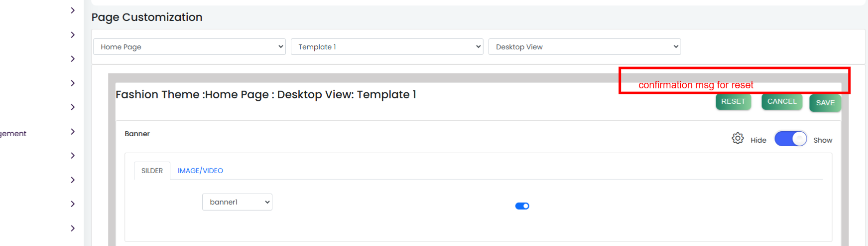Switch to the IMAGE/VIDEO tab
Viewport: 868px width, 246px height.
coord(200,171)
